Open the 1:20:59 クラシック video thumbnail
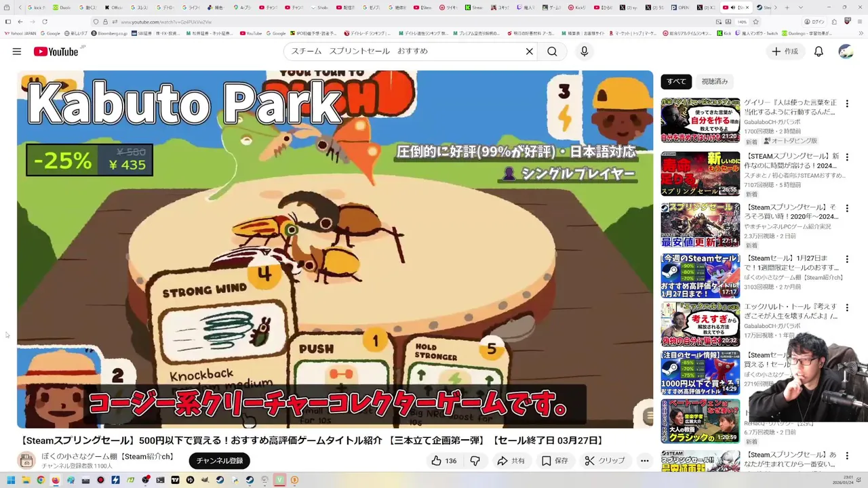The image size is (868, 488). tap(701, 422)
